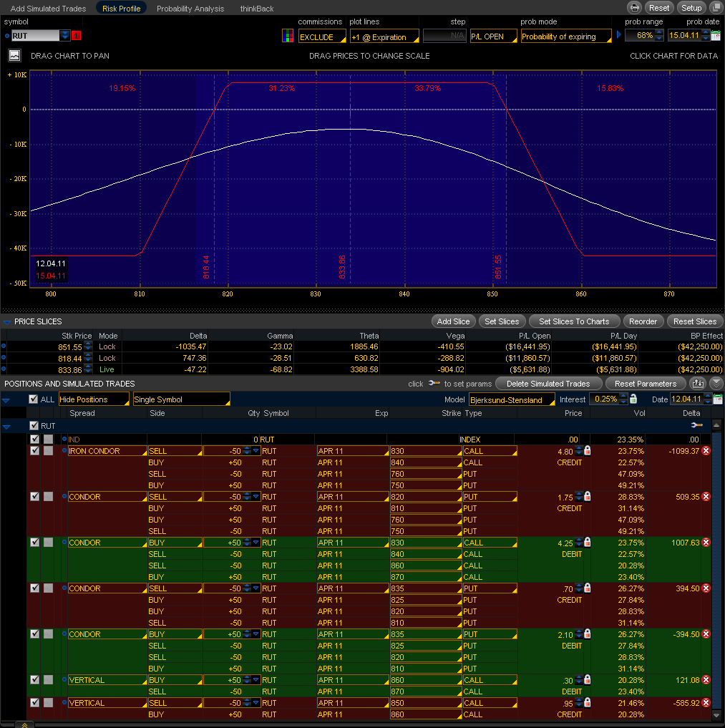Viewport: 725px width, 728px height.
Task: Click the Reorder button
Action: coord(643,321)
